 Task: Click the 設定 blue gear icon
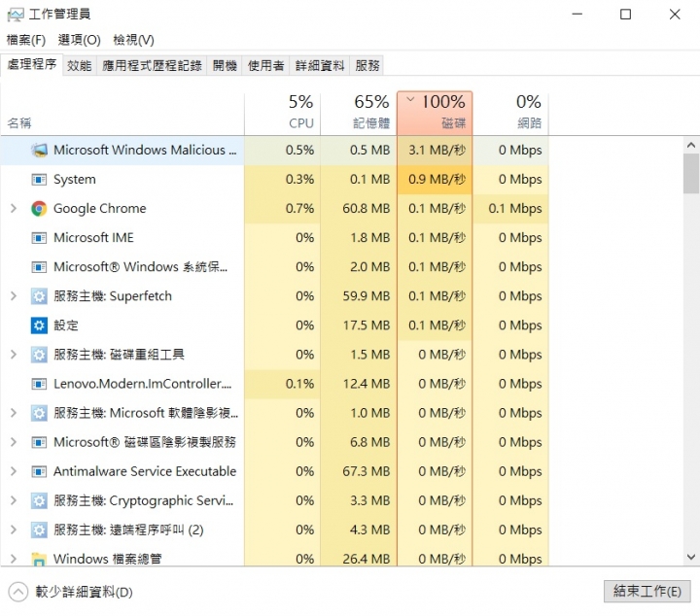(x=39, y=325)
